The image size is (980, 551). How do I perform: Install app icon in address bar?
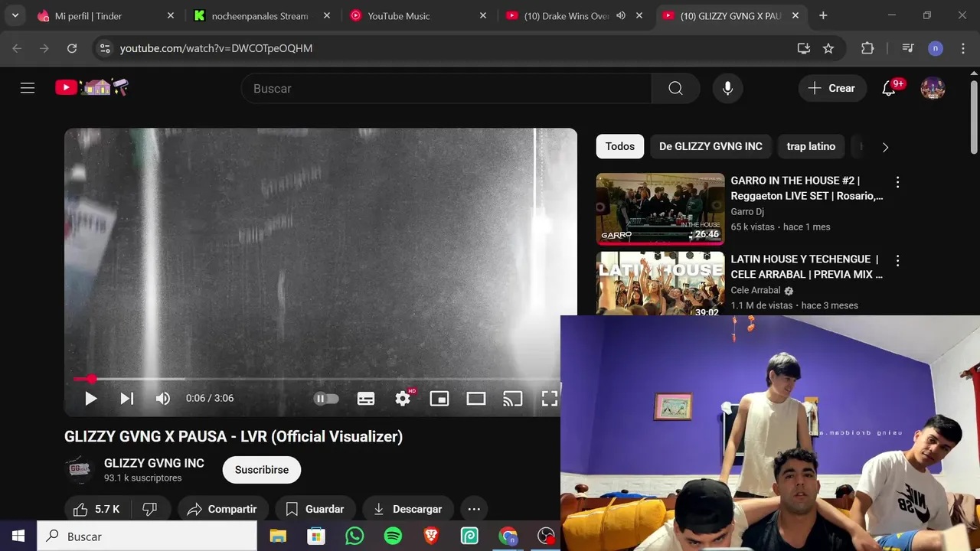(x=803, y=48)
